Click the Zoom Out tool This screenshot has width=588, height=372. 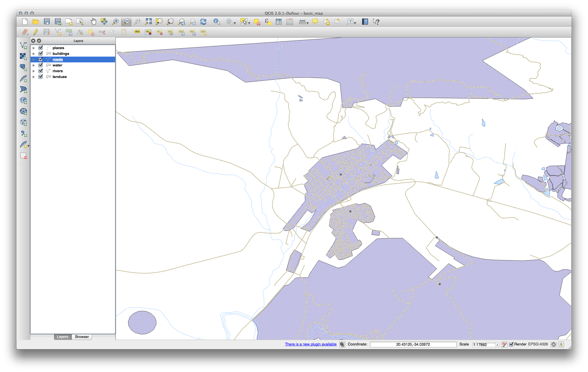point(127,21)
